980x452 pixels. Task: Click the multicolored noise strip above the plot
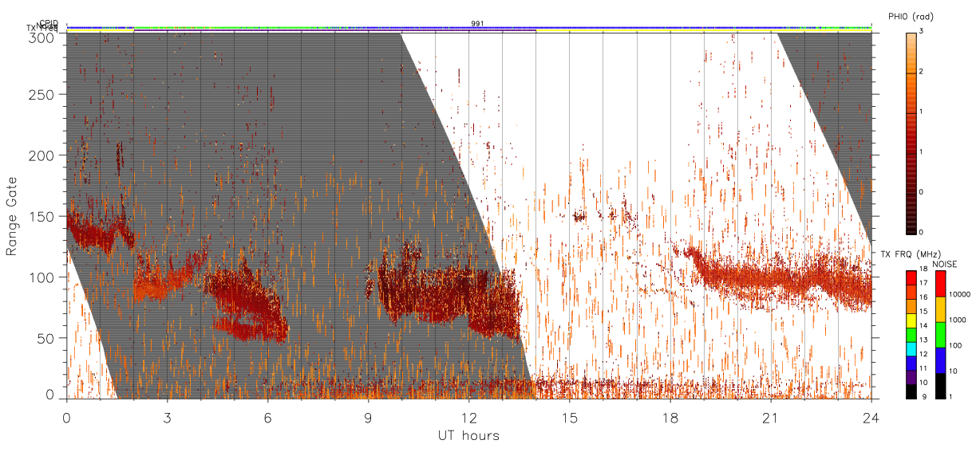[469, 27]
